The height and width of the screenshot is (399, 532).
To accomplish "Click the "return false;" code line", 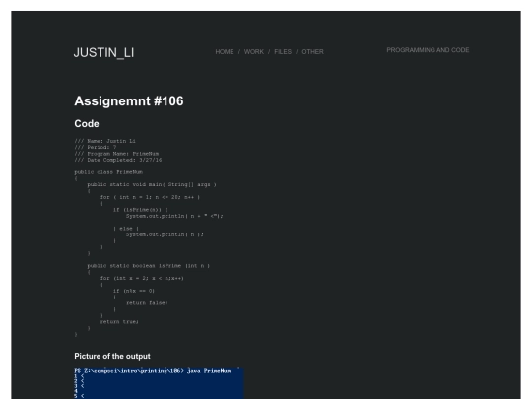I will tap(147, 303).
